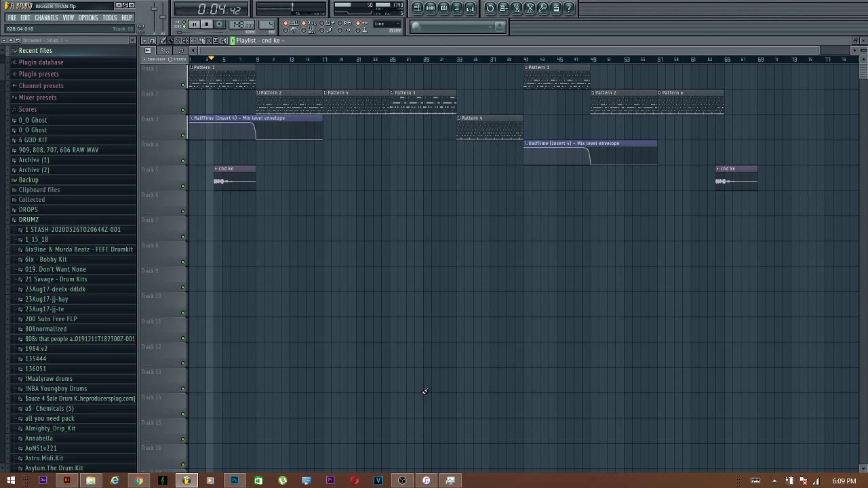Click the Windows Start button
The width and height of the screenshot is (868, 488).
click(11, 481)
